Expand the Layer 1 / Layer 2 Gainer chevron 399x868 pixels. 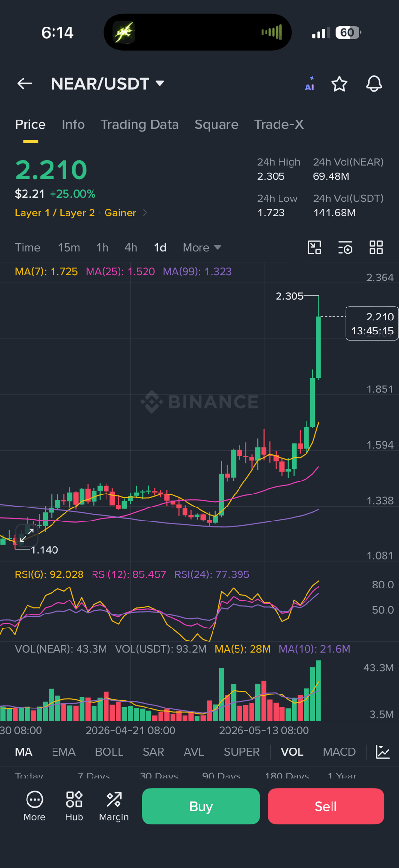pyautogui.click(x=145, y=213)
